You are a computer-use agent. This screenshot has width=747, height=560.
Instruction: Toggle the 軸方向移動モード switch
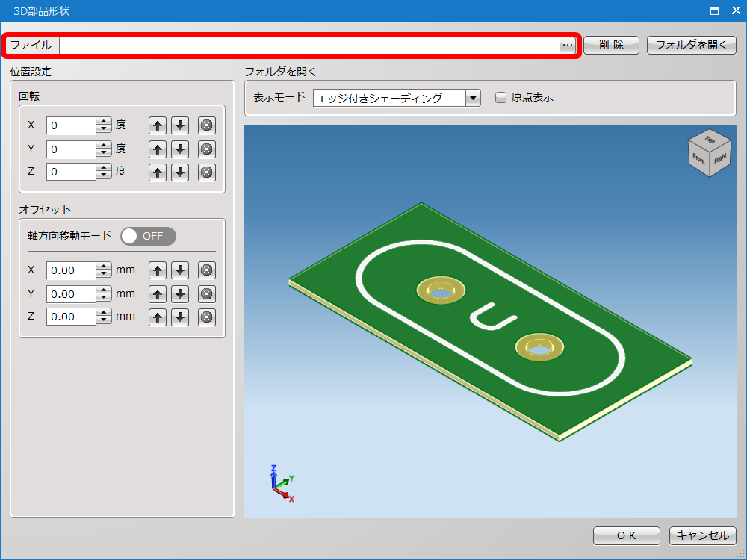tap(148, 236)
